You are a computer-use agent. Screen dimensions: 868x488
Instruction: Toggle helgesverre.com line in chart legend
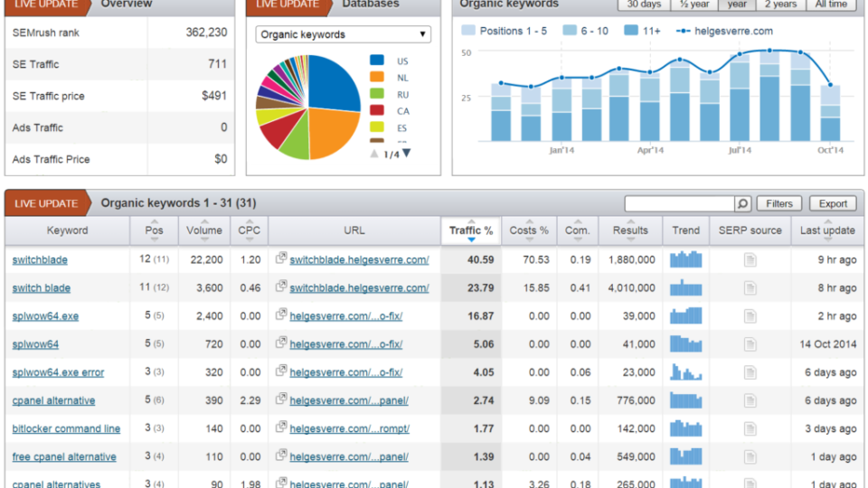(x=724, y=31)
